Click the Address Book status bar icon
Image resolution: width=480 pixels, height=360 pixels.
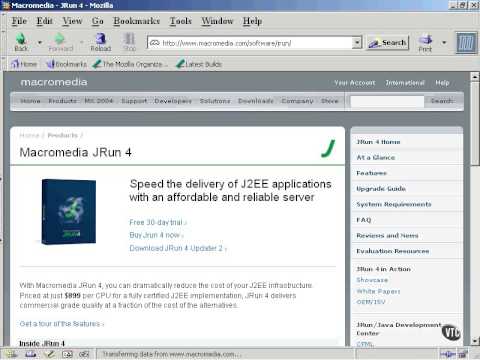[x=67, y=354]
